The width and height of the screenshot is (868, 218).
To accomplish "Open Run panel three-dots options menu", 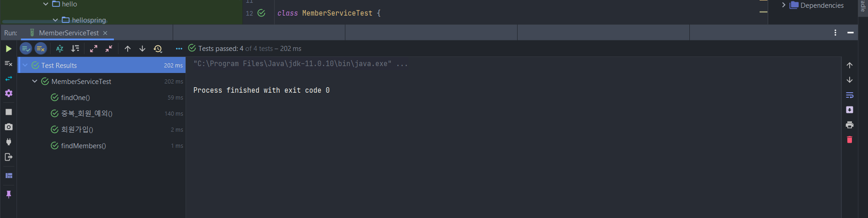I will pyautogui.click(x=835, y=33).
